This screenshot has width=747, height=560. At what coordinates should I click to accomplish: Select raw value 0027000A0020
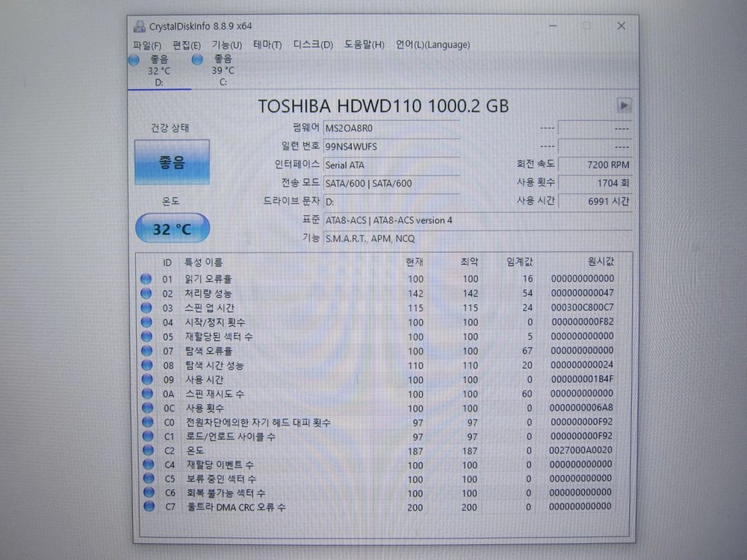point(580,450)
